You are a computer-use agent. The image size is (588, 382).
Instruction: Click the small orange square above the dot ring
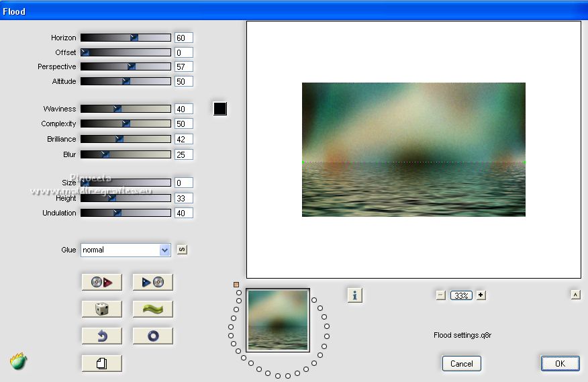[236, 285]
